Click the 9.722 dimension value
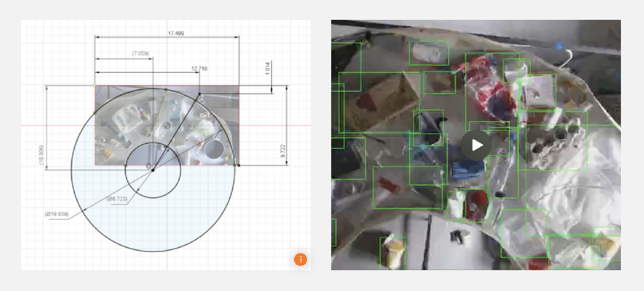Viewport: 644px width, 291px height. tap(282, 151)
